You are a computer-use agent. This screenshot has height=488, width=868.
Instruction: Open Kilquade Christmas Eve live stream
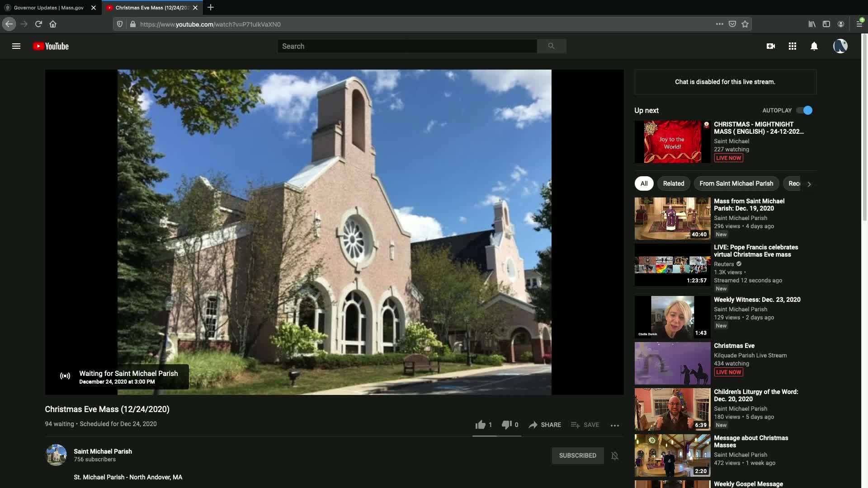point(672,363)
